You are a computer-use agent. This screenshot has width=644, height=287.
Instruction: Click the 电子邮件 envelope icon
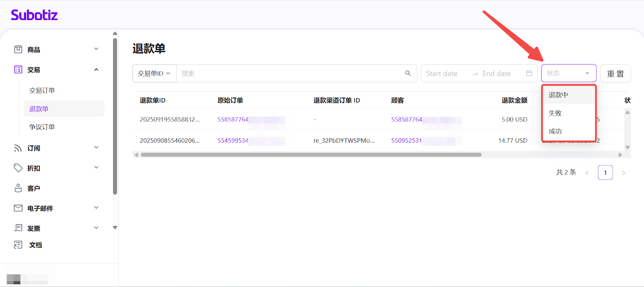(x=18, y=208)
